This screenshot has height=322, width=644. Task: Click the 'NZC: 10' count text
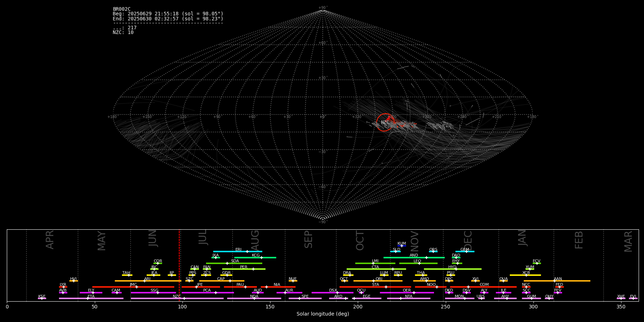(x=123, y=33)
